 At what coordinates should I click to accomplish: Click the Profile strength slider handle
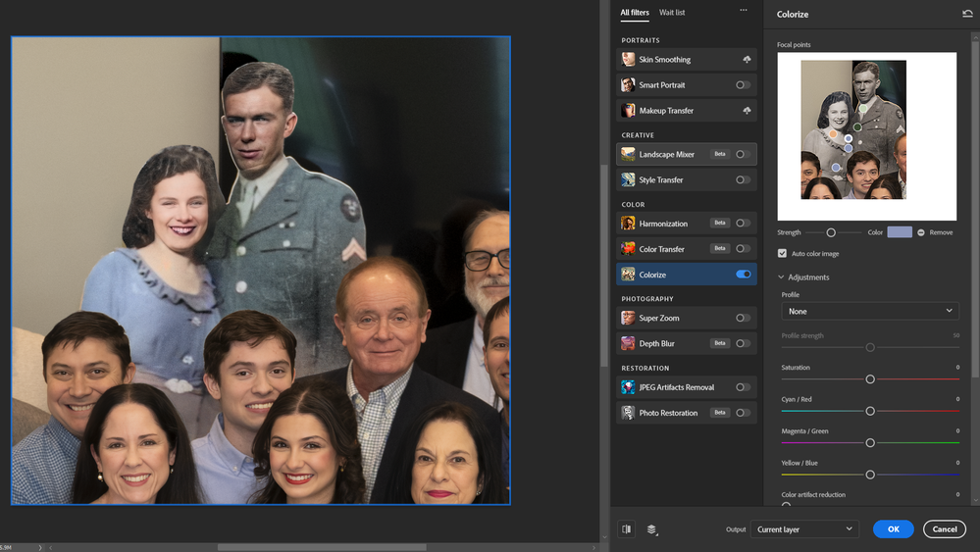coord(870,347)
